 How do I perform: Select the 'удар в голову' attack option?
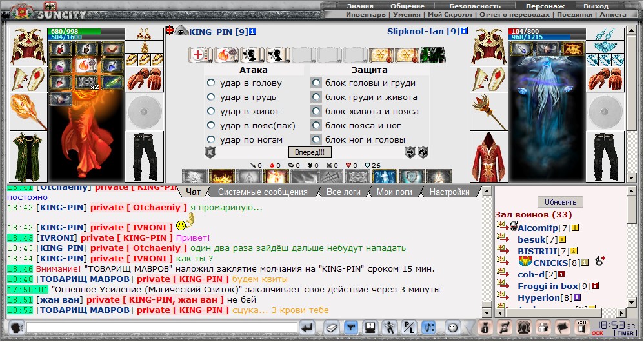(x=211, y=83)
